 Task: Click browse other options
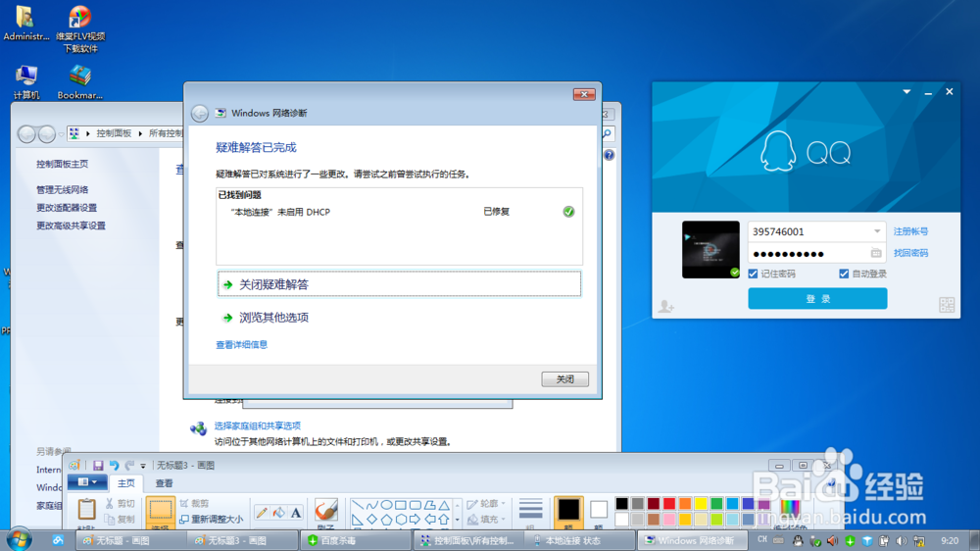[x=273, y=318]
